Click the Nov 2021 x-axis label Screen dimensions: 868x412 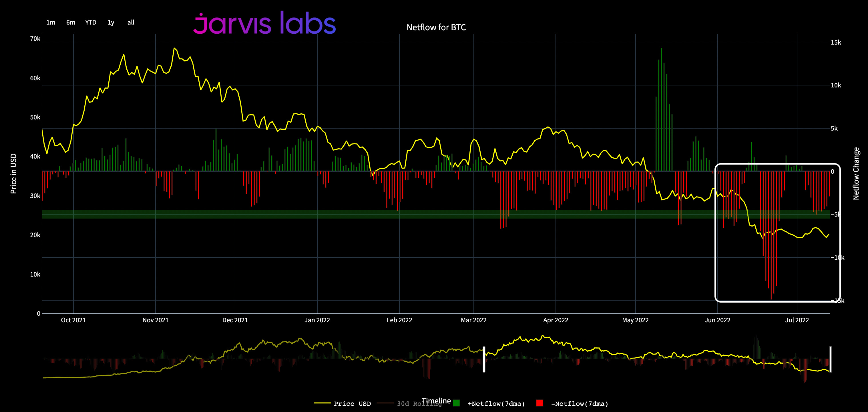point(155,320)
